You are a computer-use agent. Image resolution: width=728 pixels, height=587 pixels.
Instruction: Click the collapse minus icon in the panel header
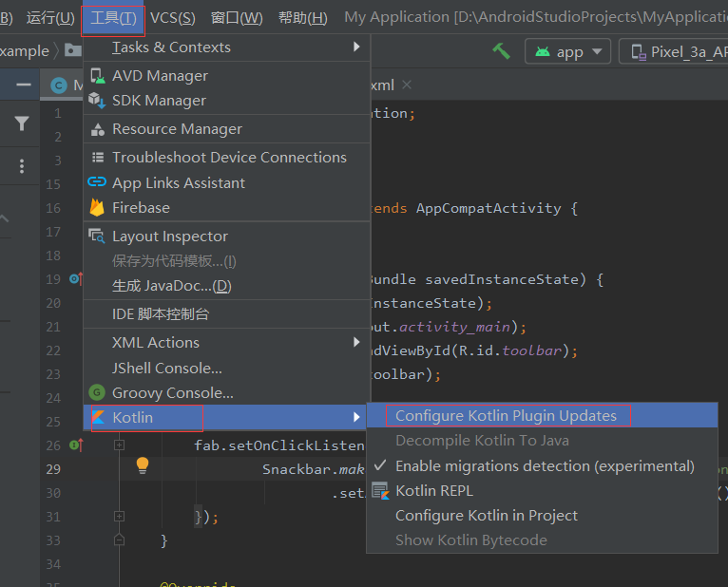[24, 85]
